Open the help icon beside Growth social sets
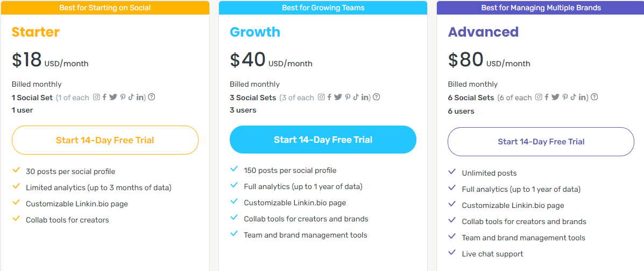 tap(377, 98)
